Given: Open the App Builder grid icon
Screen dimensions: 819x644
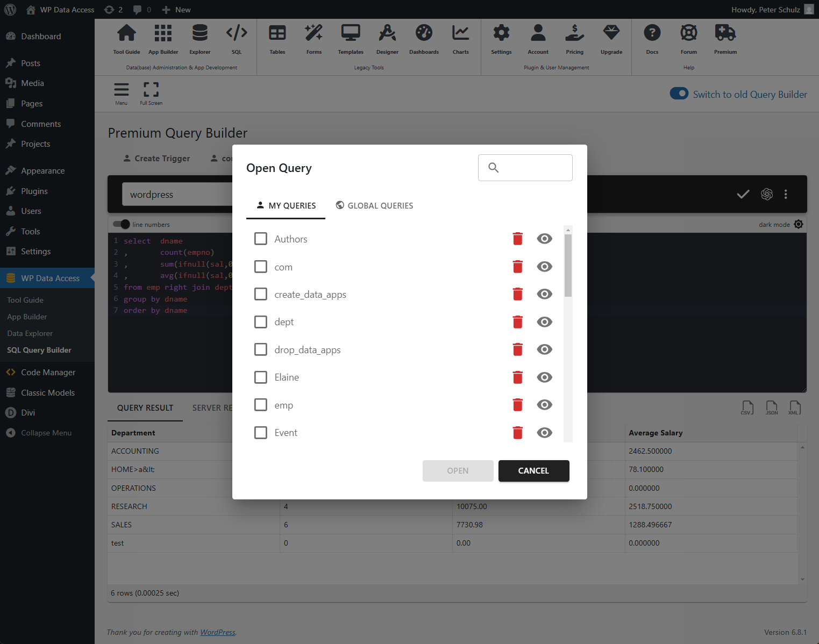Looking at the screenshot, I should pyautogui.click(x=163, y=33).
